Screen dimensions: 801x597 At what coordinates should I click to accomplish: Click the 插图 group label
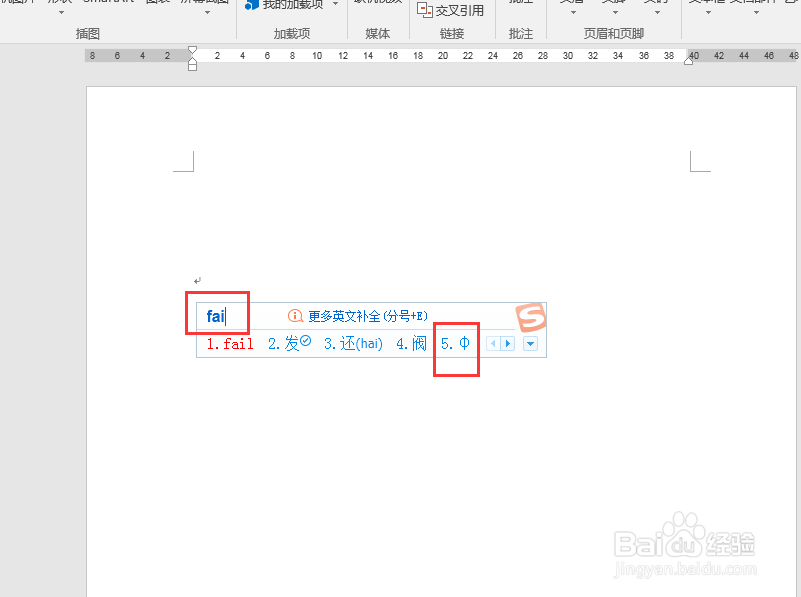coord(87,33)
